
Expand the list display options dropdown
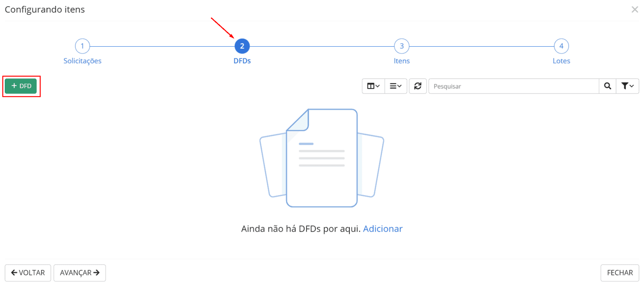click(x=396, y=86)
